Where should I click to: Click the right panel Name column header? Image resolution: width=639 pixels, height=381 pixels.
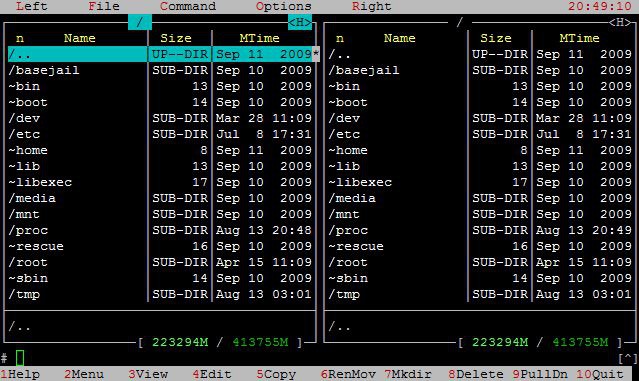click(x=399, y=38)
